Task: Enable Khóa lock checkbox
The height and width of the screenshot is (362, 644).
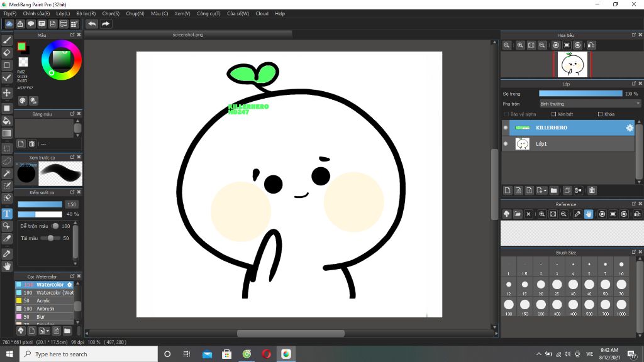Action: pos(601,114)
